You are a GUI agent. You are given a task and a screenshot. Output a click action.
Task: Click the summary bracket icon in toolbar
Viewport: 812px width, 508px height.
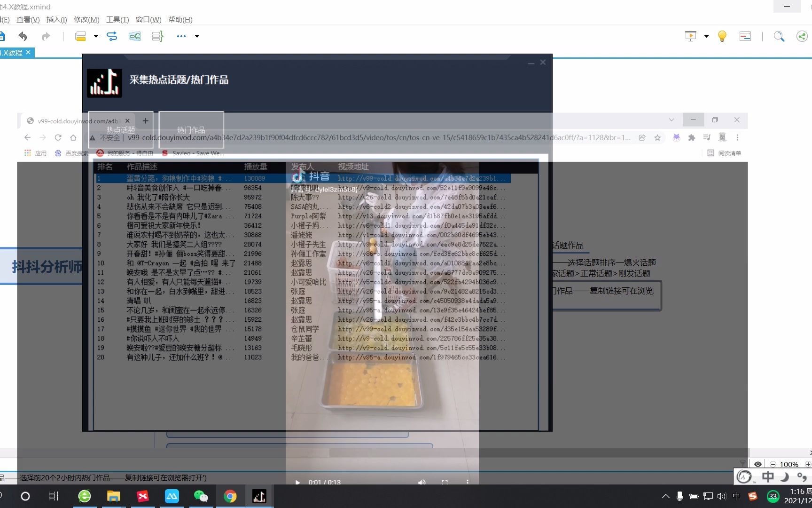(157, 36)
